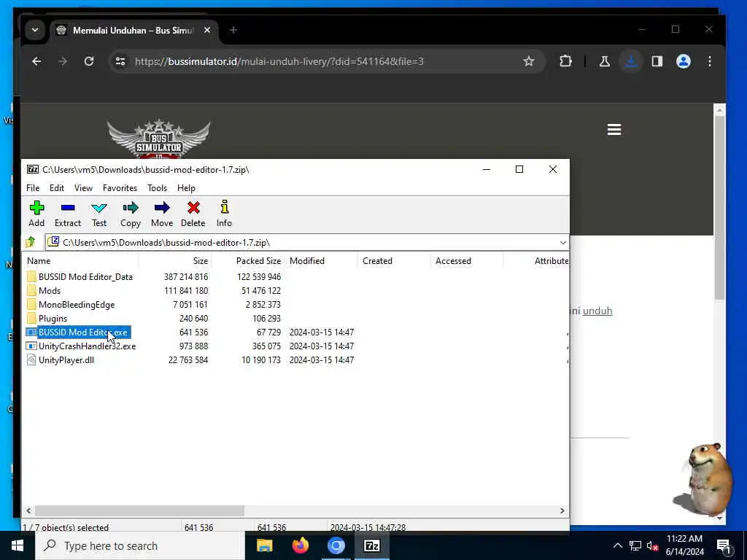This screenshot has width=747, height=560.
Task: Click the Add toolbar icon in 7-Zip
Action: point(36,214)
